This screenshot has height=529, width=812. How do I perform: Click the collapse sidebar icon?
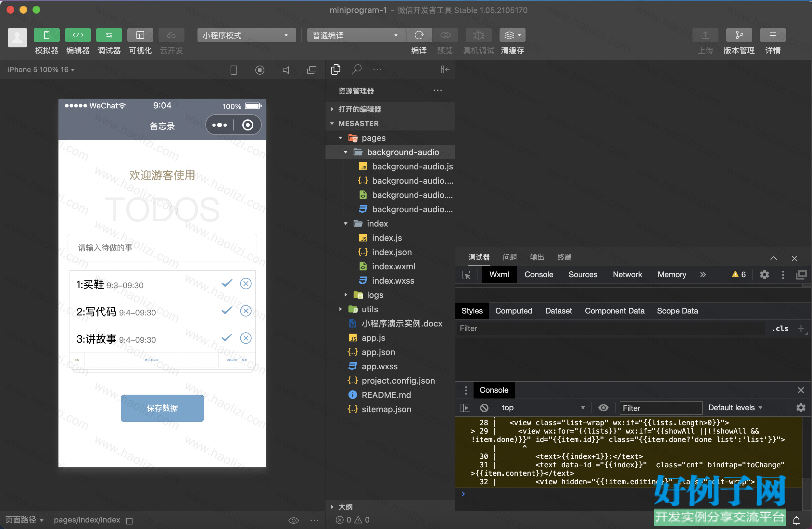click(x=445, y=69)
